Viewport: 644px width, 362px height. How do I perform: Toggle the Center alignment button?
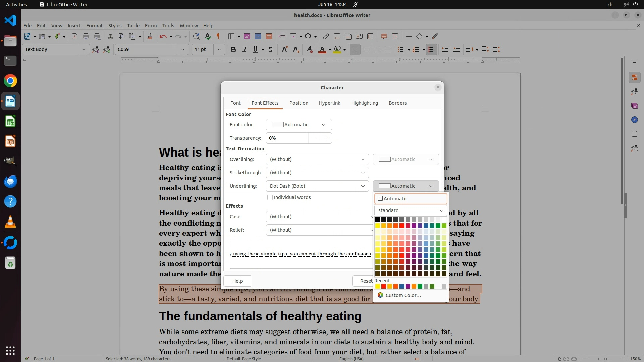(x=366, y=50)
